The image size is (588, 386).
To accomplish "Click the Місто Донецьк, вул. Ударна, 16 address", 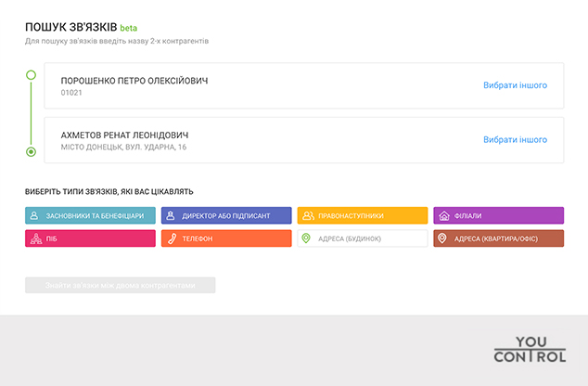I will (x=123, y=147).
